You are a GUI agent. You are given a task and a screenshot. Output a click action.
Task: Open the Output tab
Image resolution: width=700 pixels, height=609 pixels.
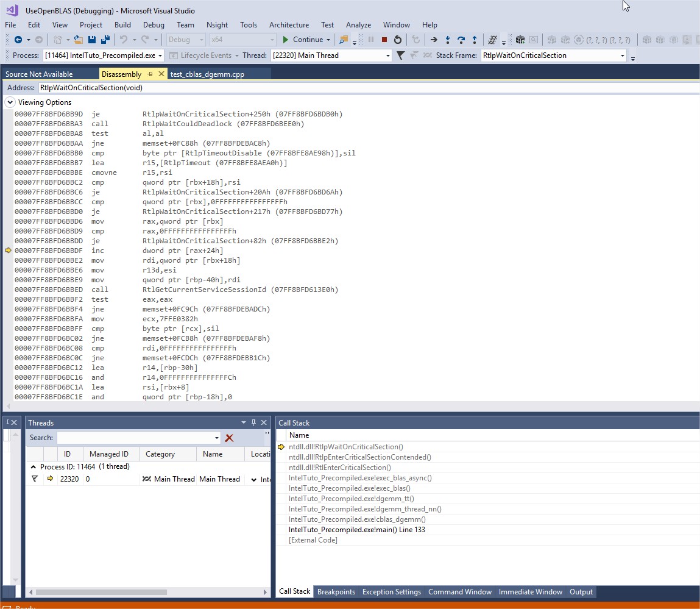[581, 592]
